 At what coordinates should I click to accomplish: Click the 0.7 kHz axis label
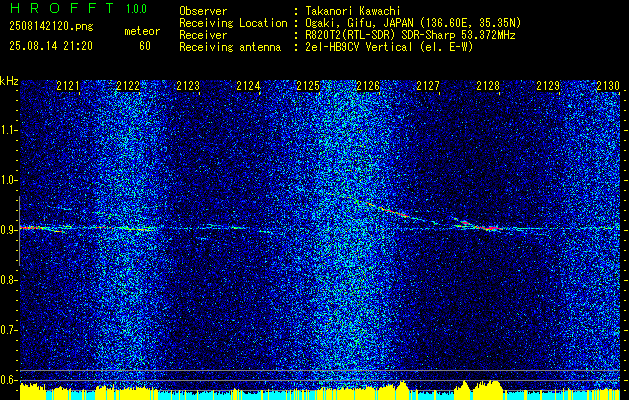pyautogui.click(x=8, y=330)
